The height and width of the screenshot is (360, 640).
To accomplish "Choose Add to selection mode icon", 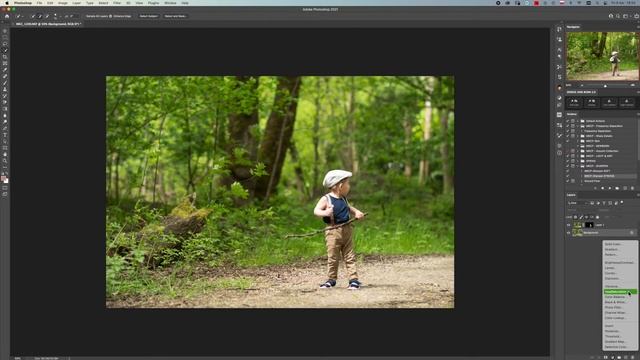I will tap(40, 16).
